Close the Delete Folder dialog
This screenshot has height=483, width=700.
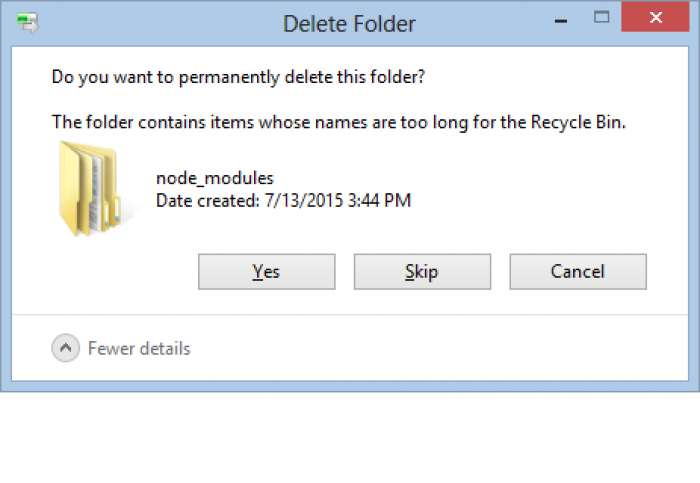coord(655,17)
